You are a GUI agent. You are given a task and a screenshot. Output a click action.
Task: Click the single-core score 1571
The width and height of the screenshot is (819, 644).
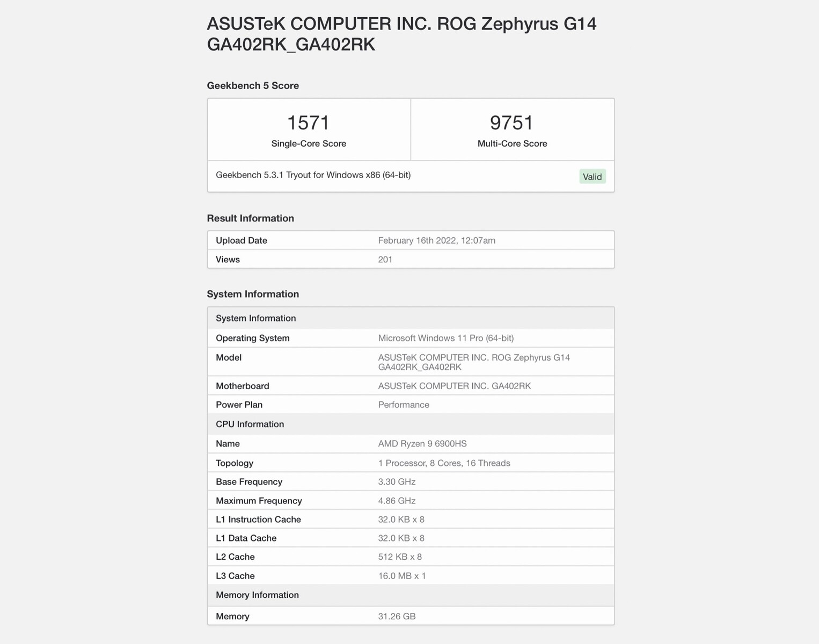[x=308, y=123]
